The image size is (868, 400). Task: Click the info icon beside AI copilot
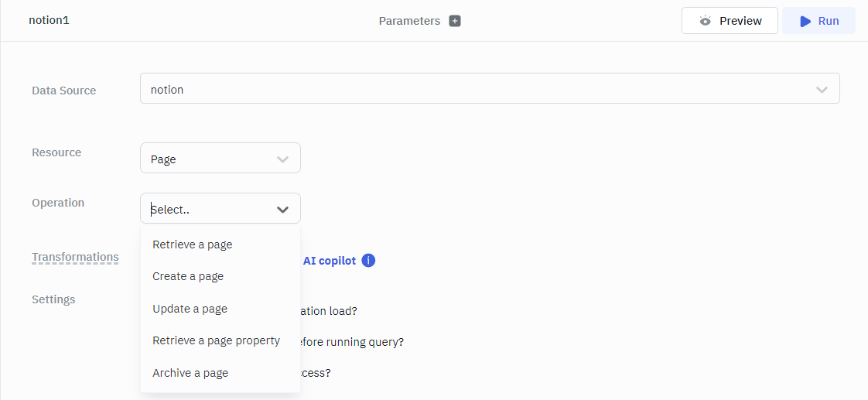tap(368, 261)
